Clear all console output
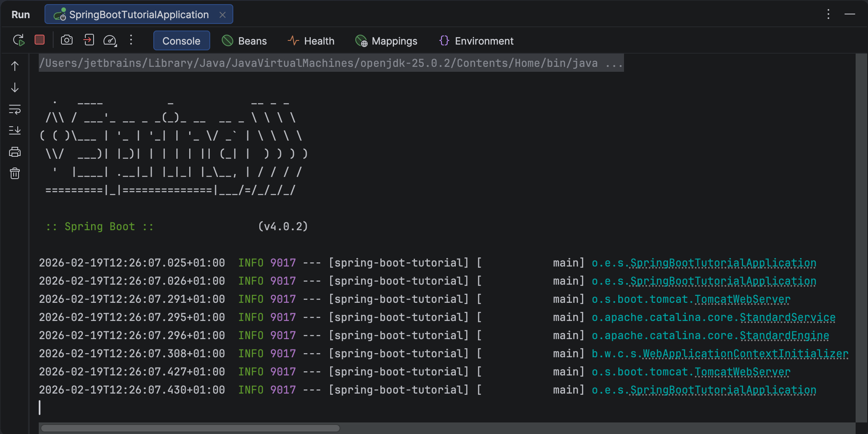The image size is (868, 434). 15,173
